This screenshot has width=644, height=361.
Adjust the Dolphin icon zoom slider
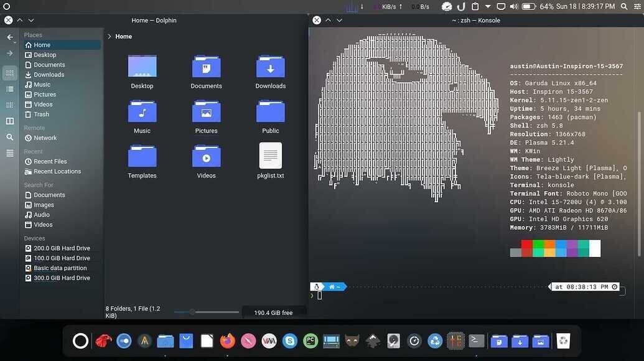click(x=206, y=312)
